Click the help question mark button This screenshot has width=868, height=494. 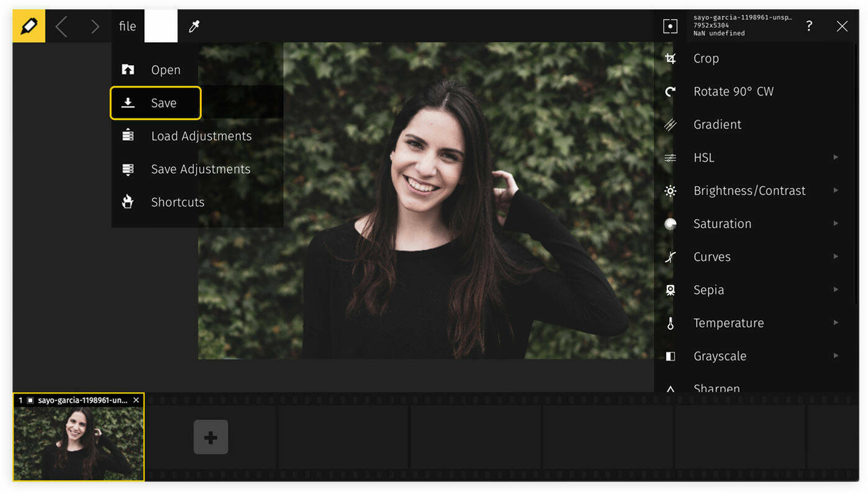pos(809,26)
